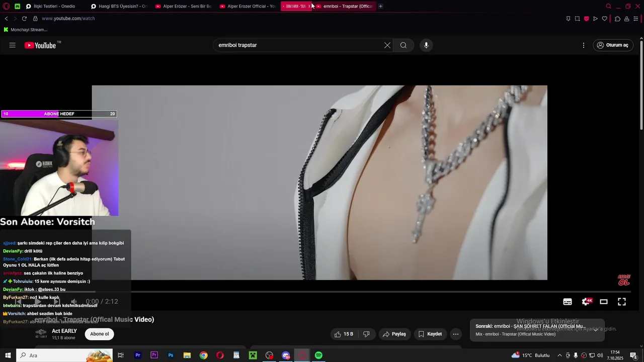Screen dimensions: 644x362
Task: Open weather widget 15°C Bulutlu
Action: (x=531, y=355)
